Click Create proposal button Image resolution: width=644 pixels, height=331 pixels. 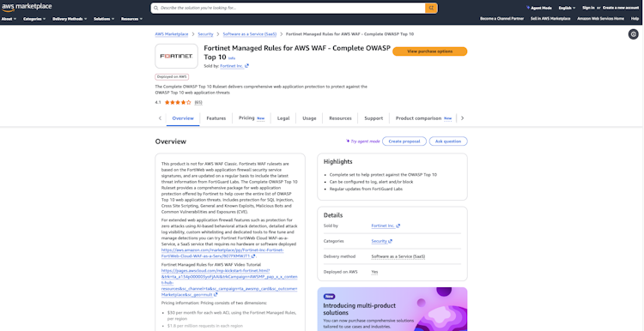tap(404, 141)
